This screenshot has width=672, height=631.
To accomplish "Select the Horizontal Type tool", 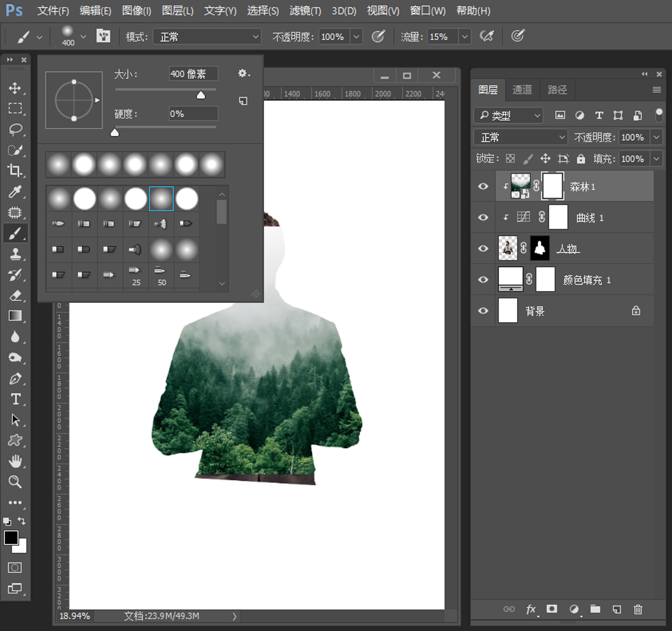I will (x=15, y=399).
